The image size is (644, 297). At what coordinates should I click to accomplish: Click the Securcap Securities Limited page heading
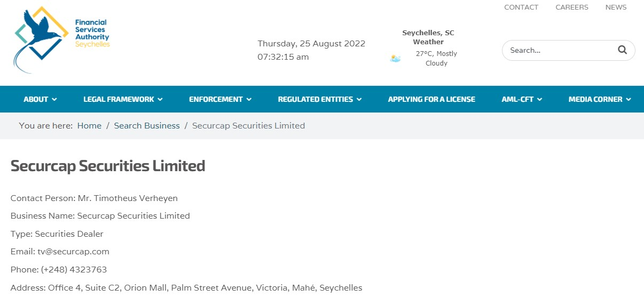pyautogui.click(x=108, y=166)
